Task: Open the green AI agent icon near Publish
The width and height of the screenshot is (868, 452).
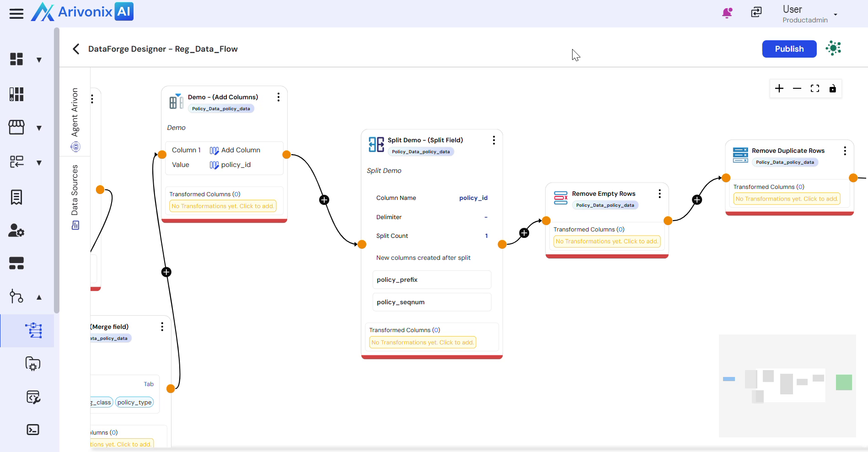Action: click(x=833, y=48)
